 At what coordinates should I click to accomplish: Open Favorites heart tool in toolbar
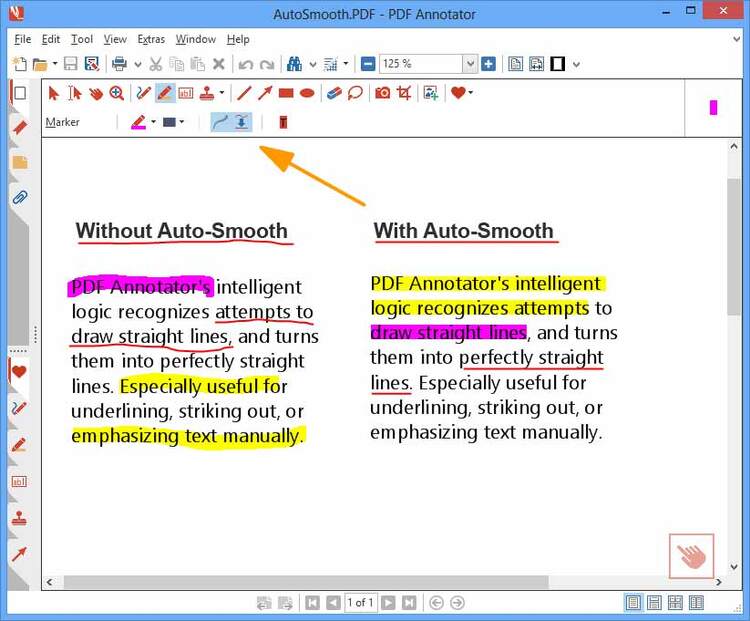click(458, 92)
